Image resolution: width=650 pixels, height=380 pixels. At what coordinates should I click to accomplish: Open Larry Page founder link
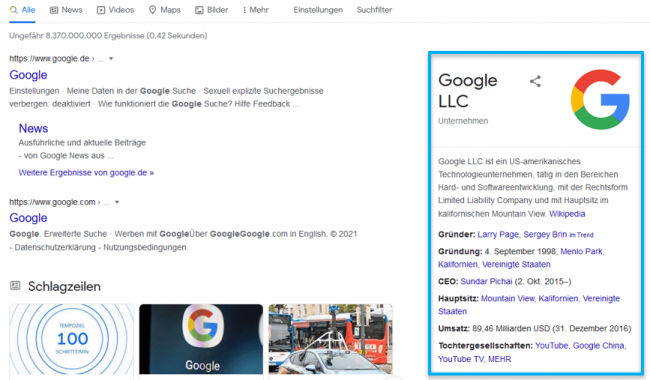tap(498, 235)
